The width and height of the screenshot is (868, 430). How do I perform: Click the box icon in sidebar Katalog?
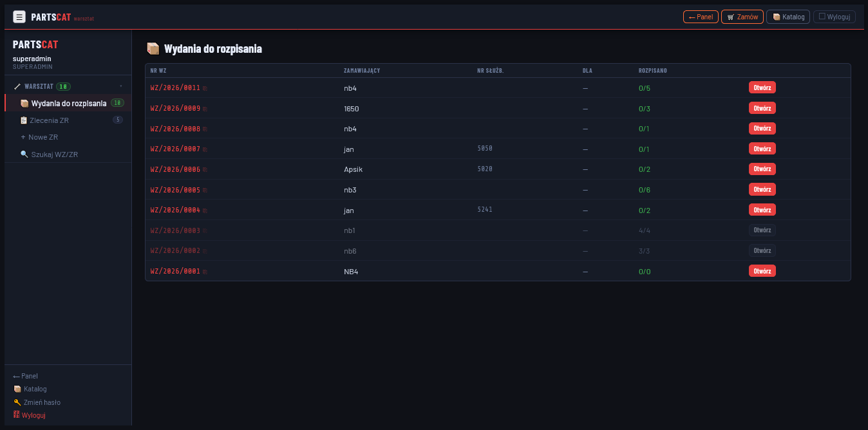17,389
